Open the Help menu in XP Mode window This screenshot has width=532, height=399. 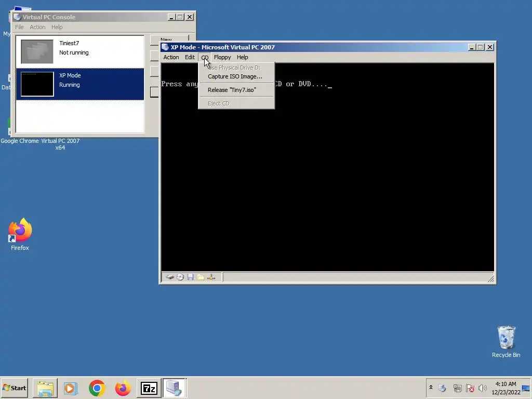point(242,57)
